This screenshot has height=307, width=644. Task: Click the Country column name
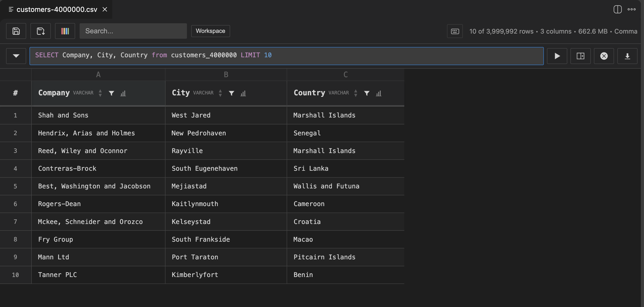pos(309,93)
